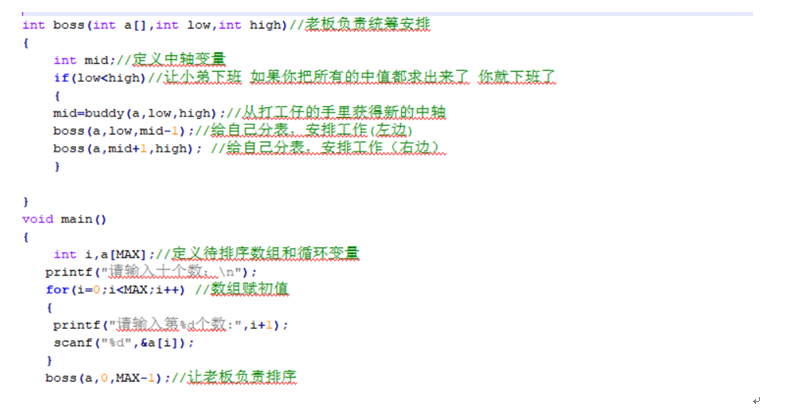Click the comment '数组赋初值'

coord(249,288)
